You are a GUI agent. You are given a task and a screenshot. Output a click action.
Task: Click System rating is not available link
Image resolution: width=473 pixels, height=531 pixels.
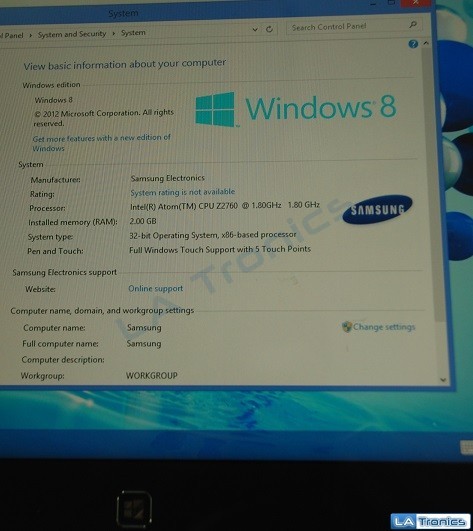pyautogui.click(x=182, y=192)
